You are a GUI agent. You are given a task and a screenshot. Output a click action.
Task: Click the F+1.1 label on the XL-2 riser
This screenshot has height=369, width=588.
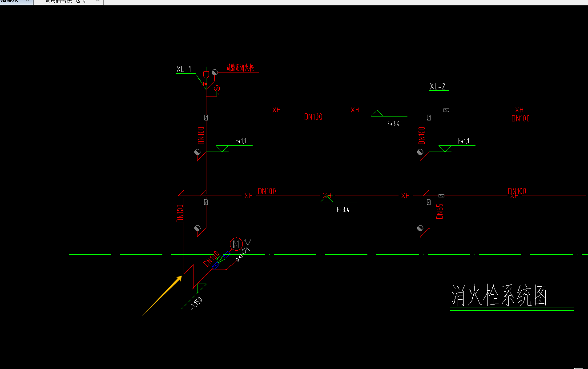[463, 141]
